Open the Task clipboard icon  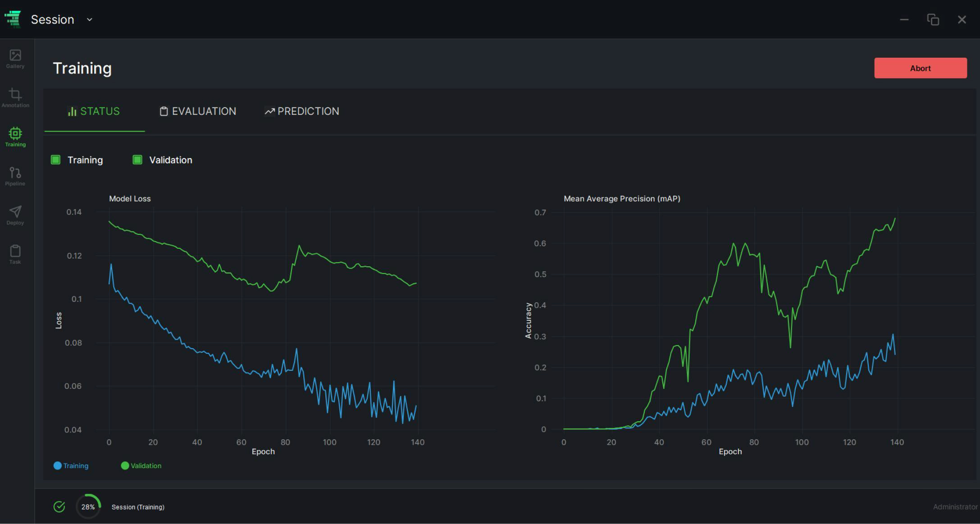pyautogui.click(x=15, y=255)
